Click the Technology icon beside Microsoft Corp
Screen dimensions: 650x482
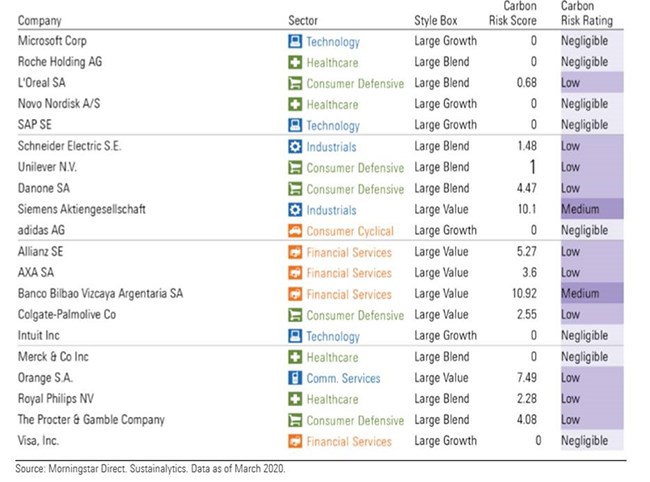tap(294, 42)
